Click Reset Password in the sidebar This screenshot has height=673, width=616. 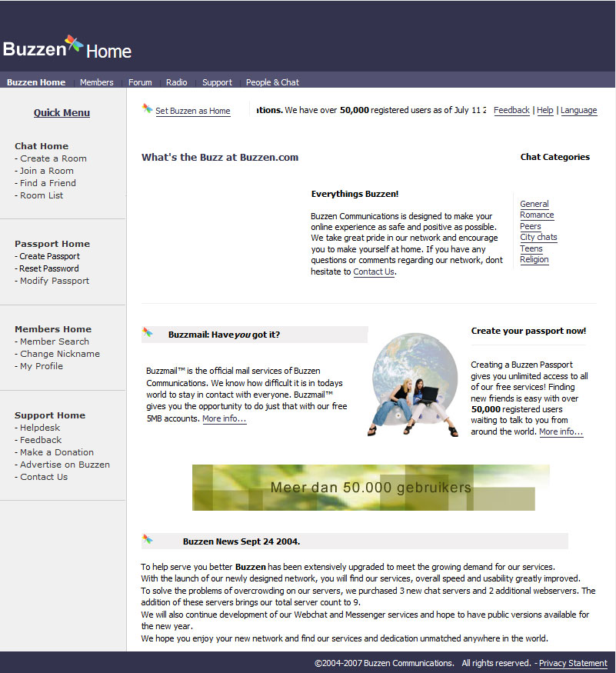(48, 268)
